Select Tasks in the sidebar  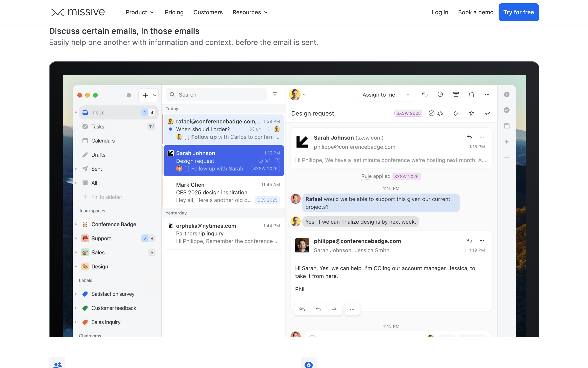[x=119, y=127]
